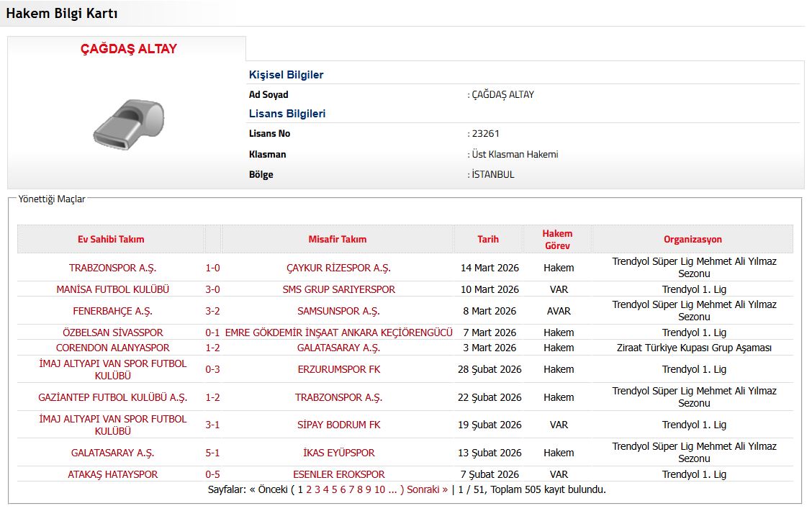The width and height of the screenshot is (812, 511).
Task: Open the 3-1 Van Spor match score
Action: (x=212, y=425)
